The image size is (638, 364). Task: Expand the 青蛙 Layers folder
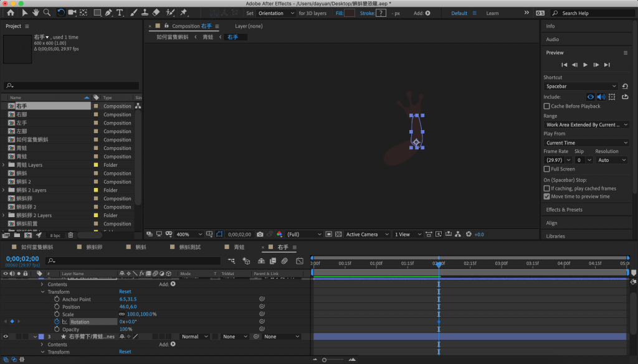(x=4, y=165)
